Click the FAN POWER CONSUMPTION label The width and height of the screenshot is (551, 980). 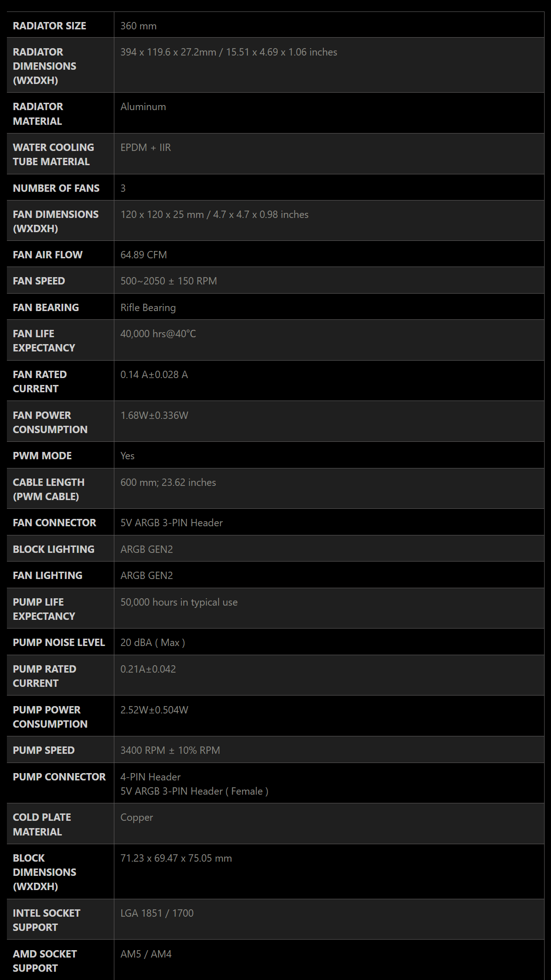click(50, 422)
